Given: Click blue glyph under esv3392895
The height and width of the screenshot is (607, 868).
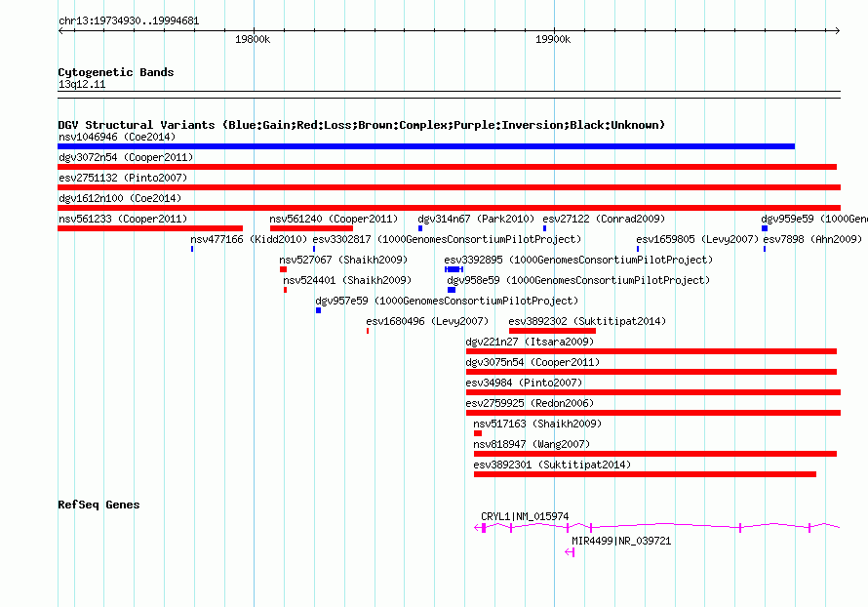Looking at the screenshot, I should click(454, 269).
